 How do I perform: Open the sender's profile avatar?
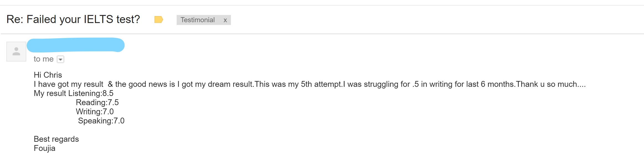pos(16,52)
